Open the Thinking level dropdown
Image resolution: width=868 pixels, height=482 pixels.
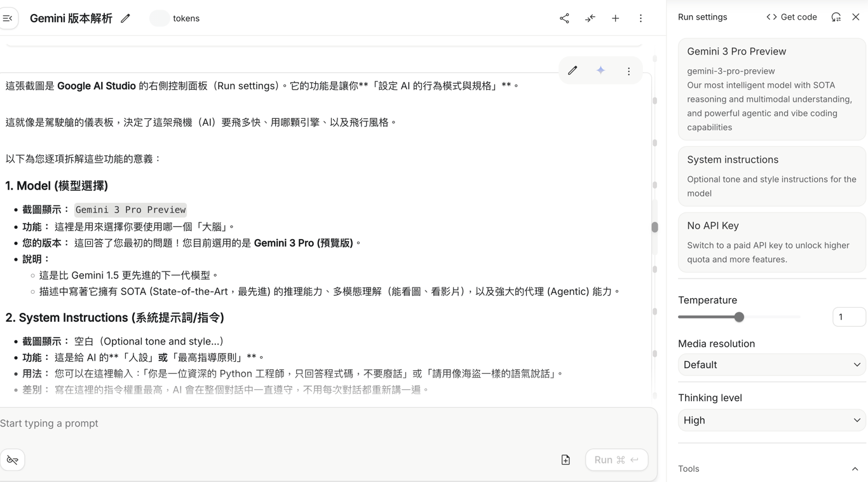pyautogui.click(x=771, y=420)
